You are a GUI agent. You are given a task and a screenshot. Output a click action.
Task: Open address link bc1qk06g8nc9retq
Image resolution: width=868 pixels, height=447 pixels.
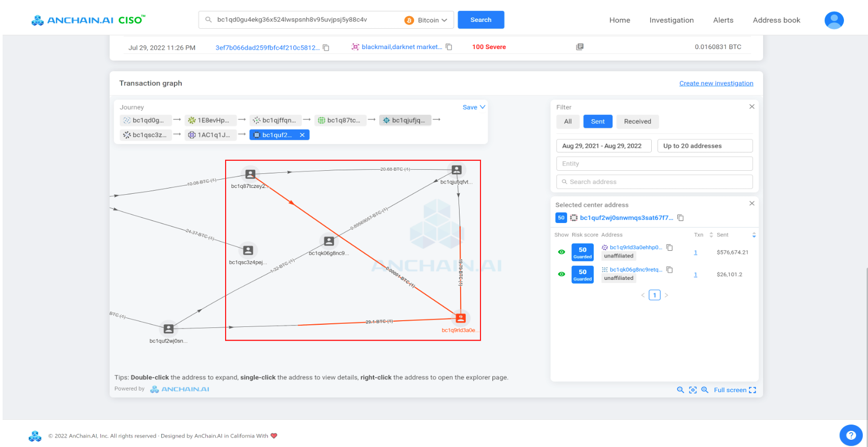(x=636, y=270)
